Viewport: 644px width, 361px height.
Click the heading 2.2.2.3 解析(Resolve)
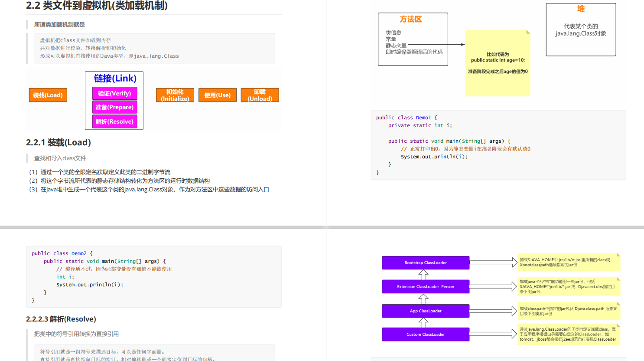point(61,319)
